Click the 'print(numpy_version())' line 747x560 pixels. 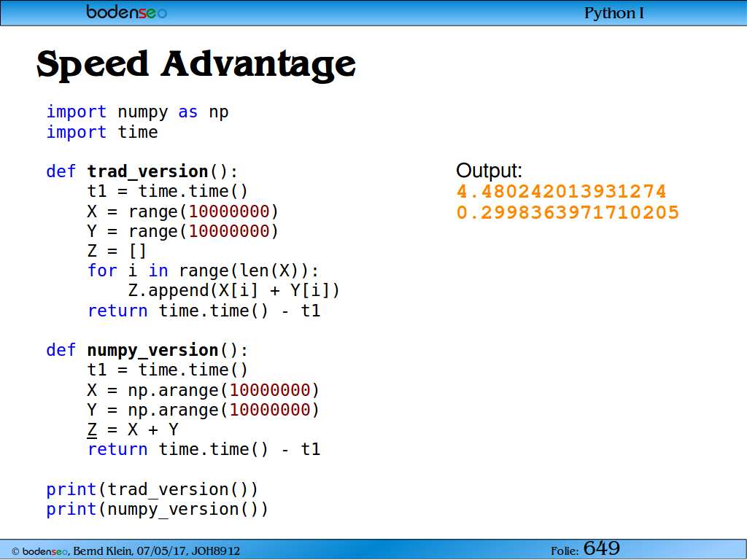[x=158, y=510]
